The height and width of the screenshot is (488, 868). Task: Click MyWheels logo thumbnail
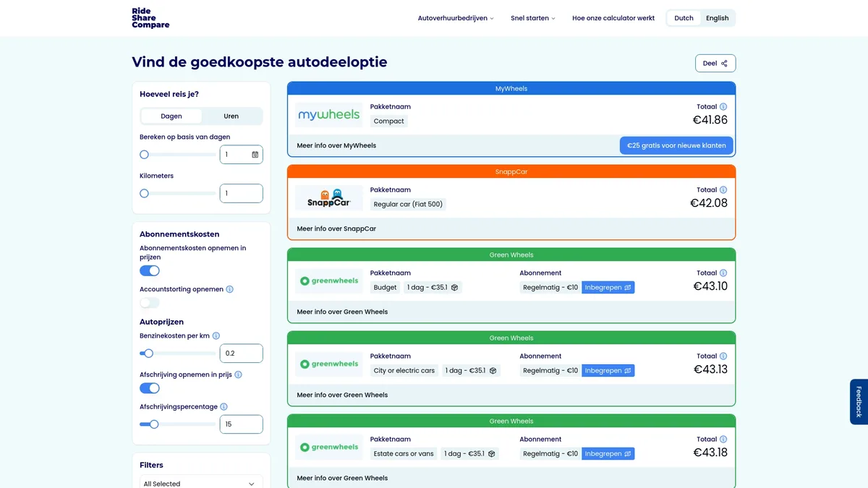coord(329,115)
